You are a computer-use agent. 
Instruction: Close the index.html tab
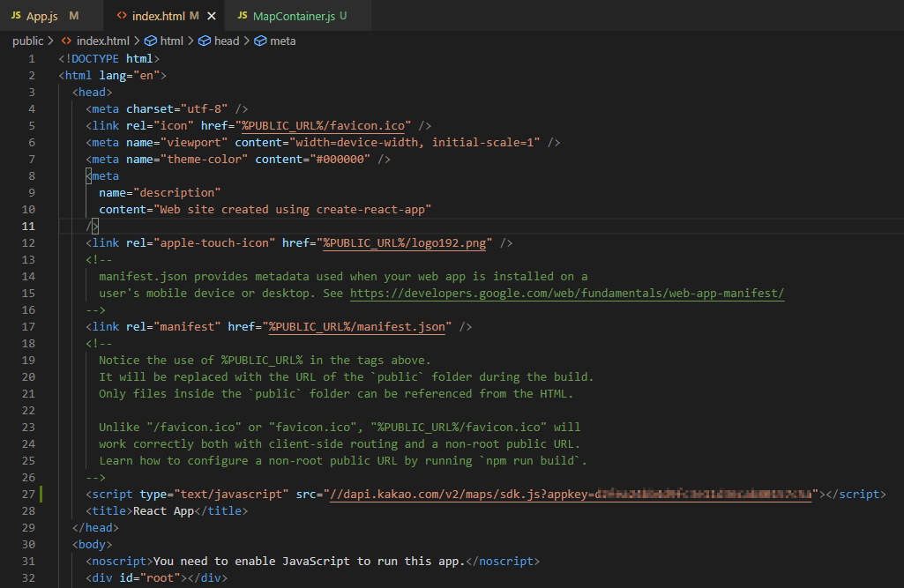point(212,16)
